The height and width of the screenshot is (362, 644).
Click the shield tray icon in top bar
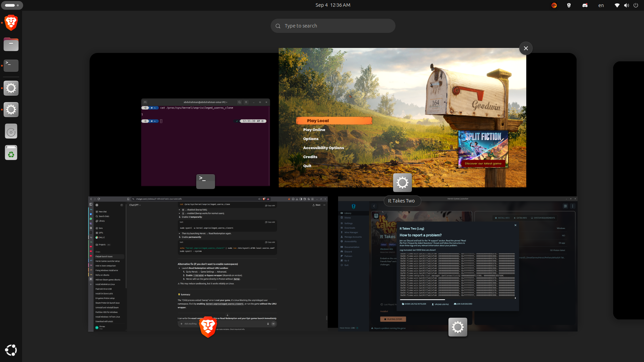[569, 5]
